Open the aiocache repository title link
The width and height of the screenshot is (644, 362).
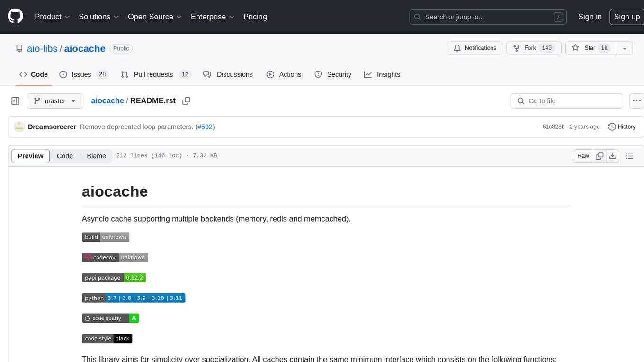coord(85,48)
